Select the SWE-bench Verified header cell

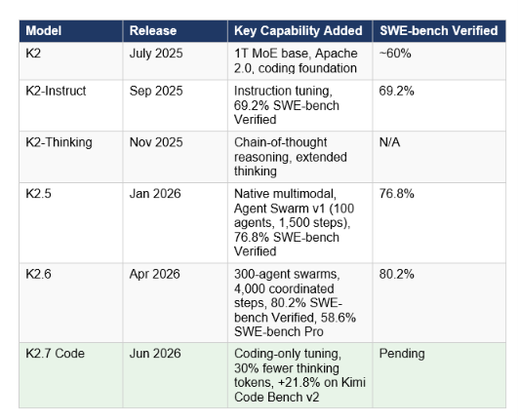439,31
